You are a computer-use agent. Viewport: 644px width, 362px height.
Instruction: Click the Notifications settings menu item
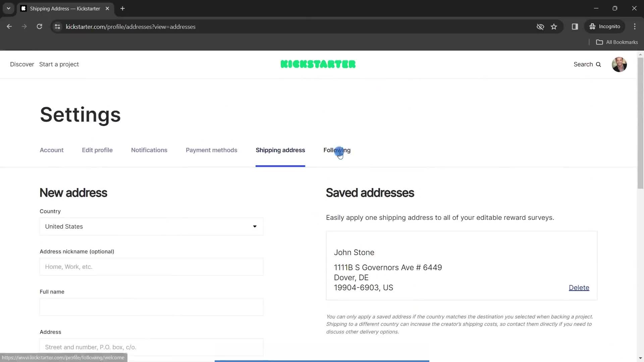click(149, 150)
